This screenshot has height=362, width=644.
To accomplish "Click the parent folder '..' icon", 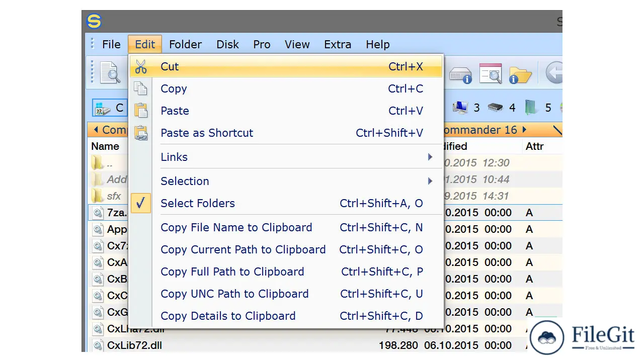I will coord(98,163).
